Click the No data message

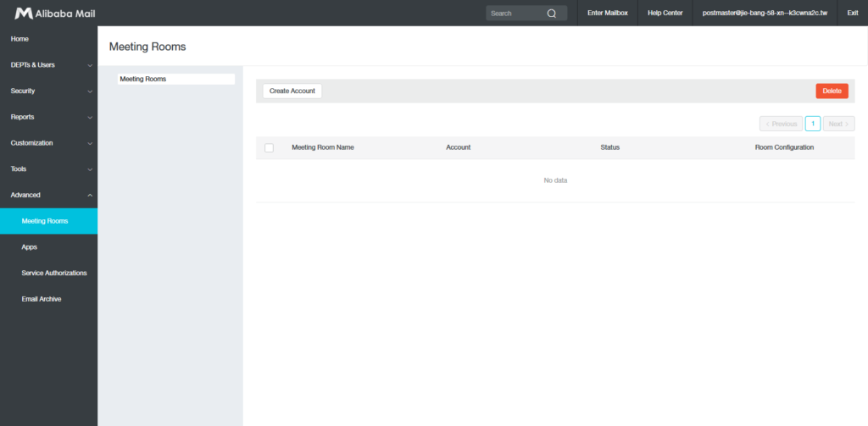coord(555,180)
